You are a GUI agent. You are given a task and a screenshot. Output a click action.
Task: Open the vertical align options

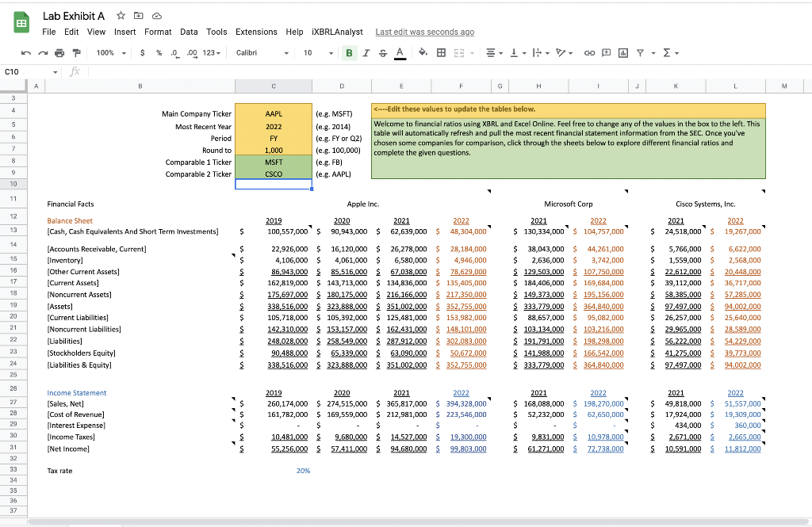point(518,53)
